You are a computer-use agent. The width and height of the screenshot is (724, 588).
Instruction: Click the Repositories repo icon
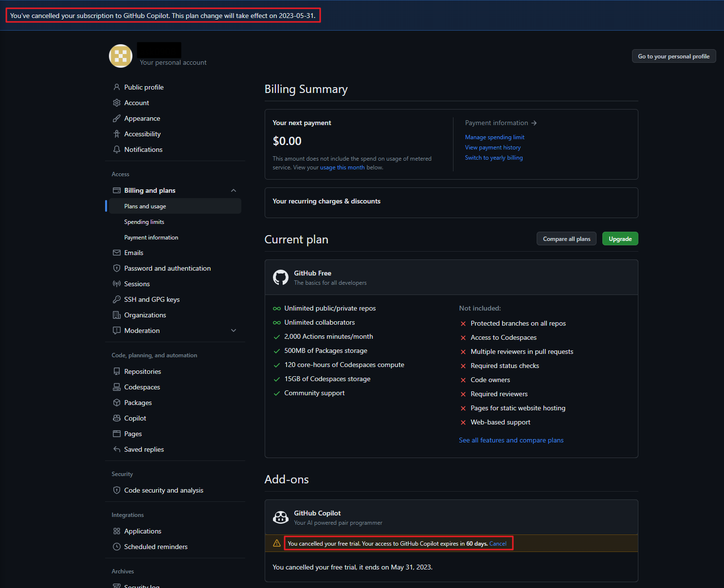[x=117, y=371]
